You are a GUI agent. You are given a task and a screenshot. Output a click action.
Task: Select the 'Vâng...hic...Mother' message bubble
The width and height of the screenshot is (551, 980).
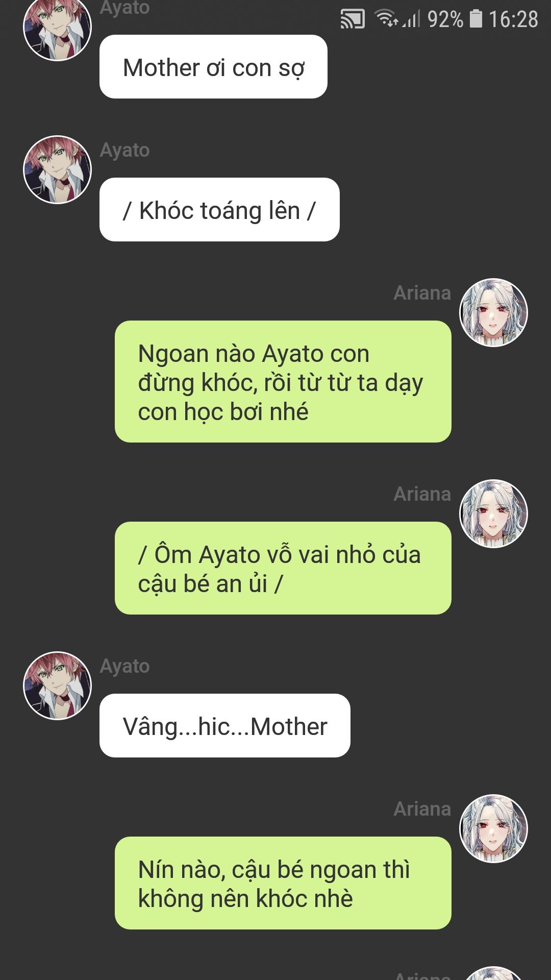tap(225, 726)
